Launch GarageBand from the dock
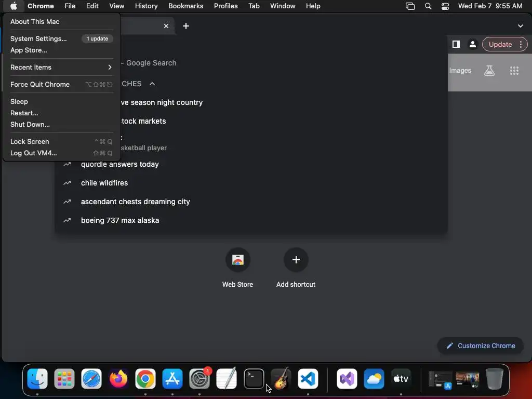 (281, 379)
